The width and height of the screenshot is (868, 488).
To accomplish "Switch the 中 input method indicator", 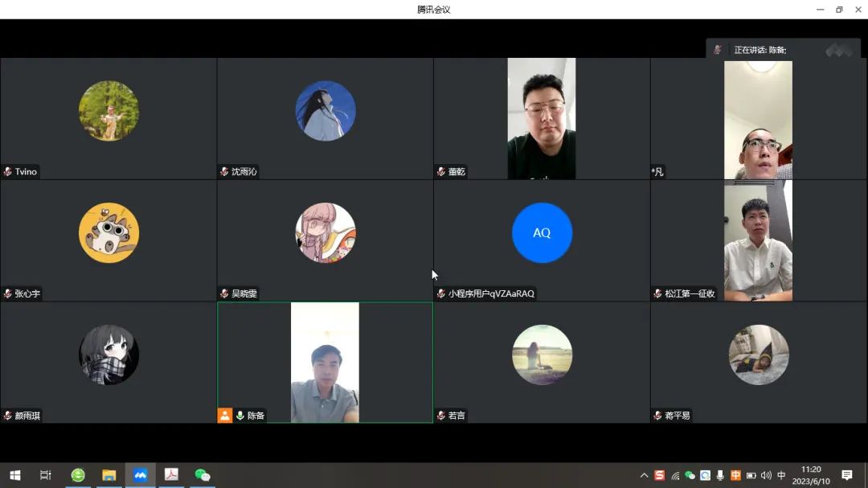I will [x=781, y=475].
